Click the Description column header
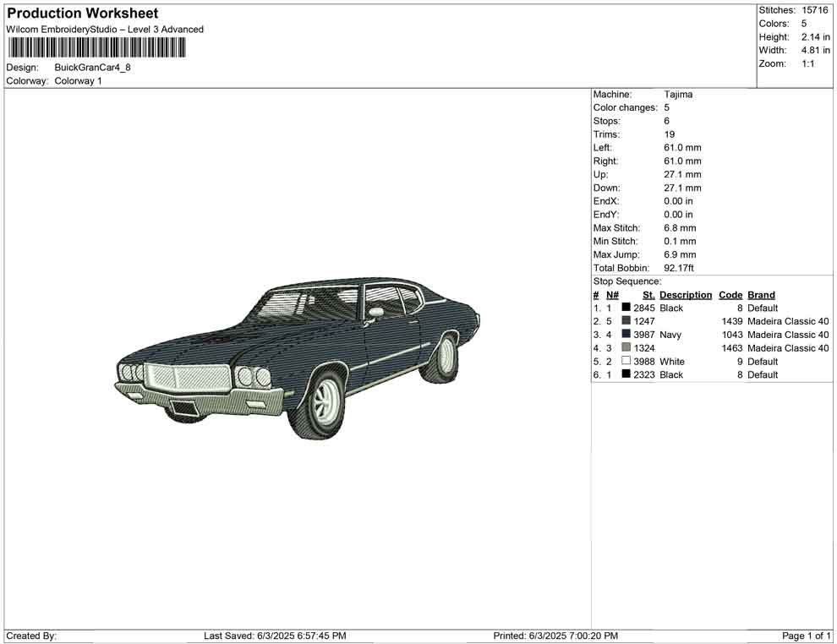The image size is (837, 644). pos(686,295)
